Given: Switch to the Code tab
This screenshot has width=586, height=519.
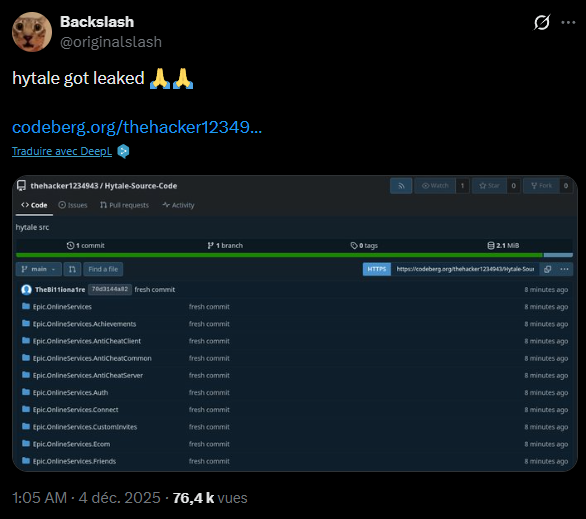Looking at the screenshot, I should coord(34,205).
